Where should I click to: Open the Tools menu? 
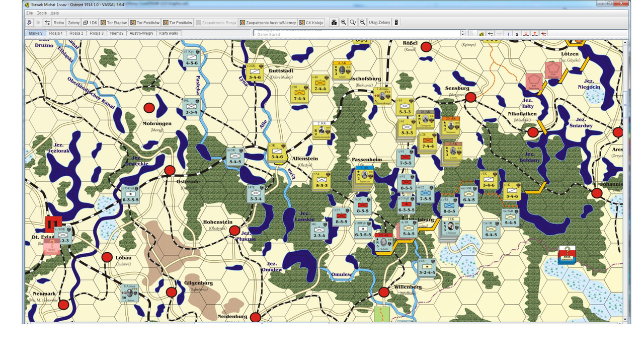[x=41, y=13]
